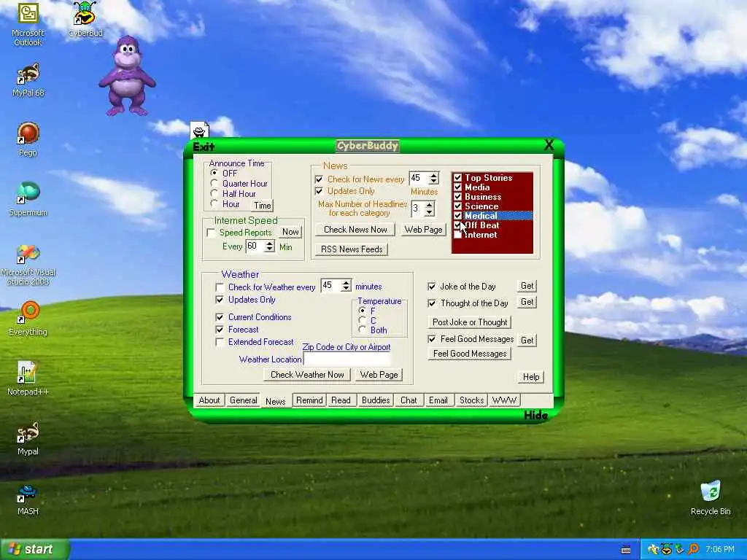Select Hour announce time option
The height and width of the screenshot is (560, 747).
(x=214, y=204)
